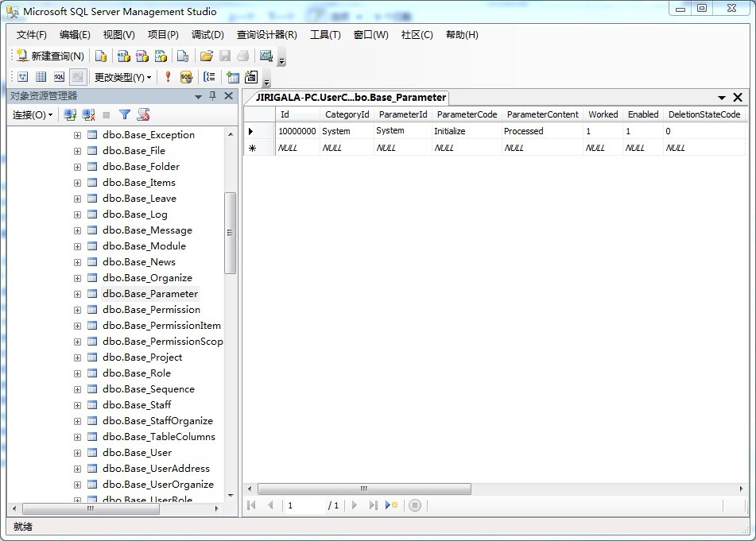Go to next record navigation button
Viewport: 756px width, 541px height.
(355, 505)
